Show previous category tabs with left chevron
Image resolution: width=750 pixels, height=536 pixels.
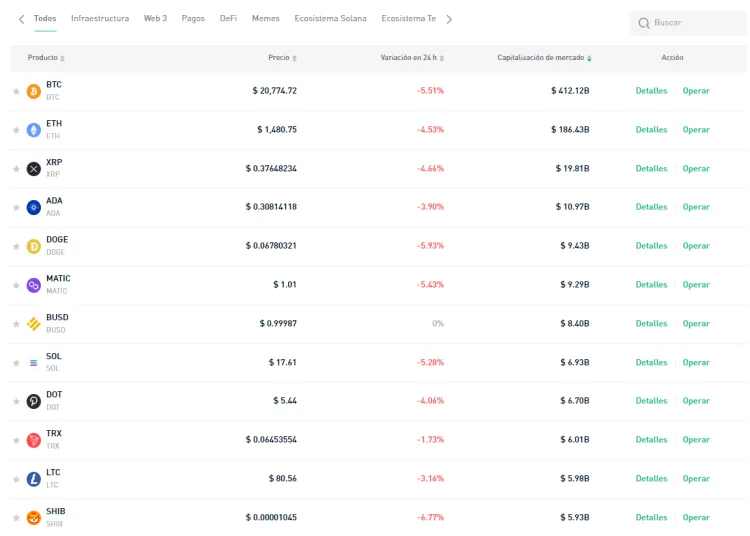pos(21,19)
